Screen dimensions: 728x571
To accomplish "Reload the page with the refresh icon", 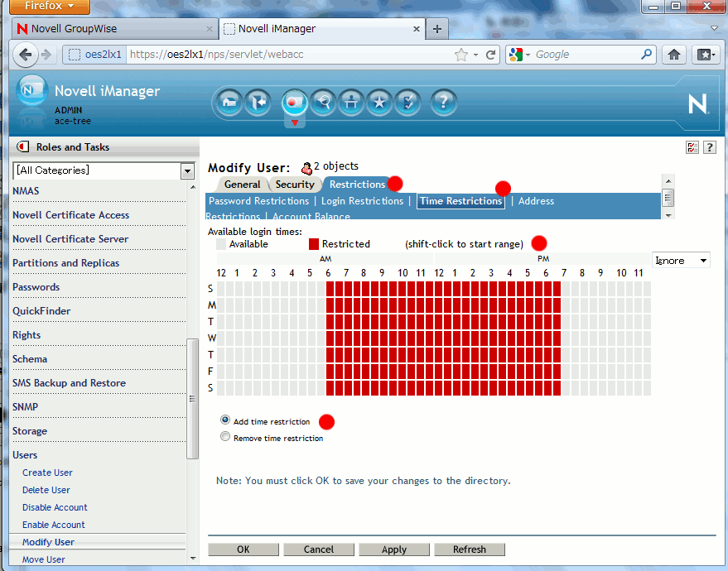I will click(x=490, y=55).
